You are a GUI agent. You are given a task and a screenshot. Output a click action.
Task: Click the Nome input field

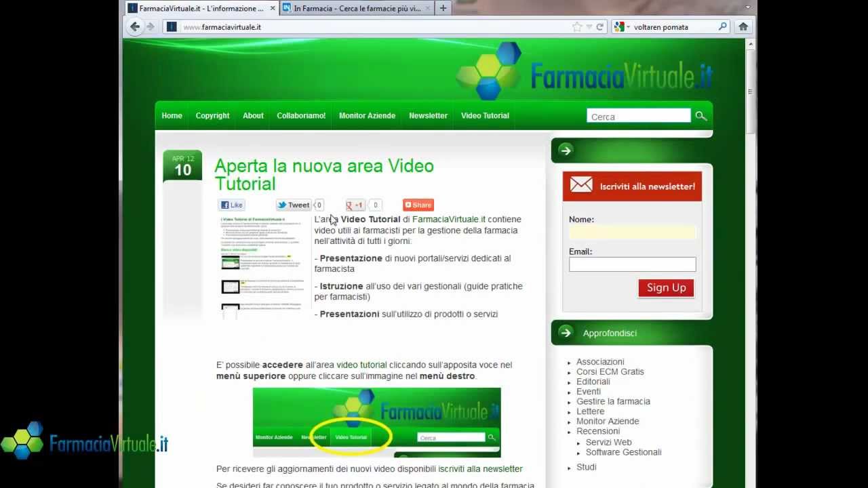[x=632, y=232]
